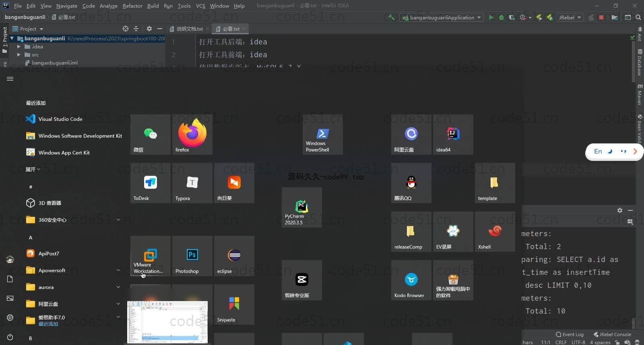Screen dimensions: 644x345
Task: Open the VCS menu
Action: click(200, 6)
